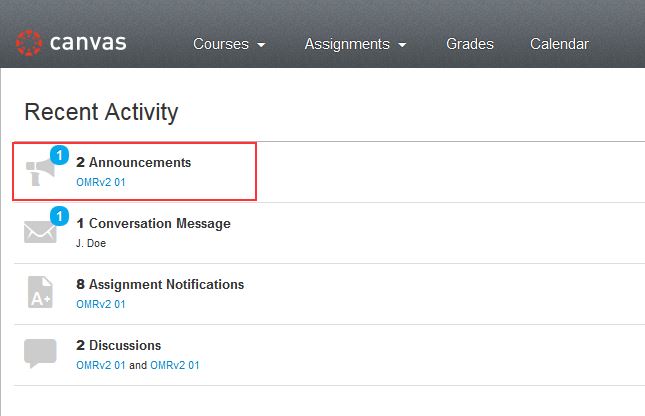Go to the Grades page

(x=470, y=44)
